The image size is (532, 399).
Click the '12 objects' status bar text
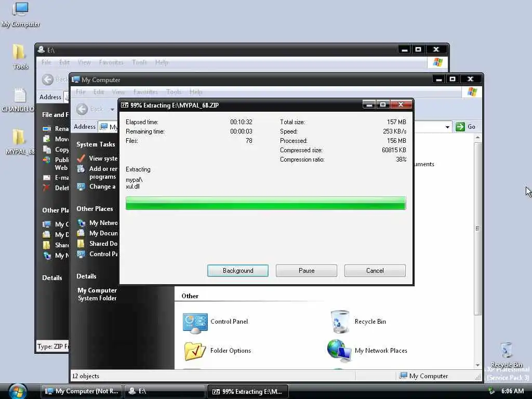[86, 376]
